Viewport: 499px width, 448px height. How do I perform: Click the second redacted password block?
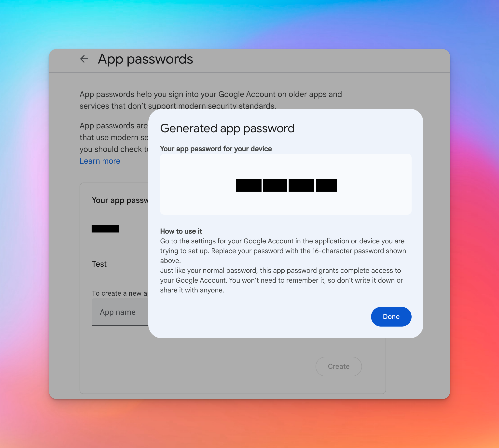click(x=275, y=185)
